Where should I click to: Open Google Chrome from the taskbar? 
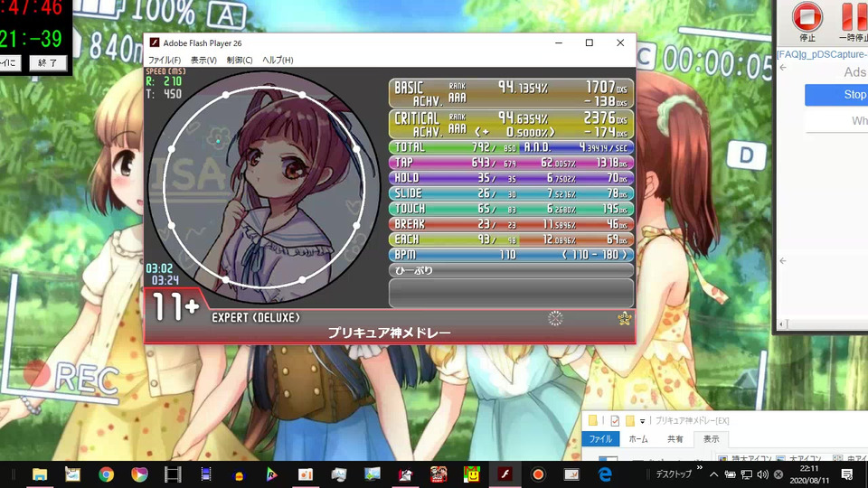pos(107,474)
